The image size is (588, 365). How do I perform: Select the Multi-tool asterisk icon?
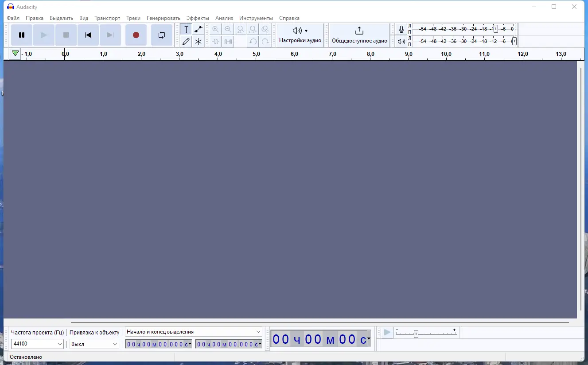(198, 42)
